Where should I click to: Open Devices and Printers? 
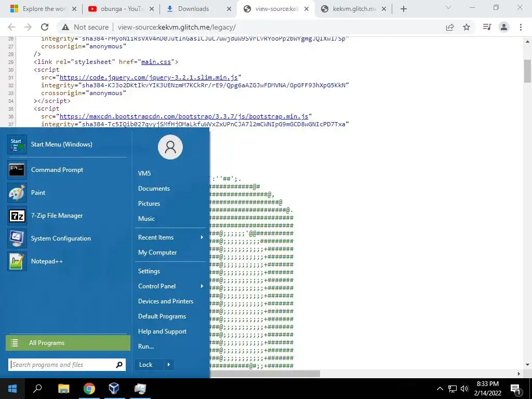(x=166, y=301)
